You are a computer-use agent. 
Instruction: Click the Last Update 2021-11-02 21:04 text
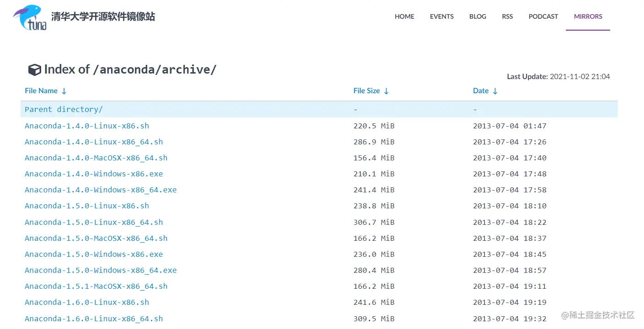558,77
